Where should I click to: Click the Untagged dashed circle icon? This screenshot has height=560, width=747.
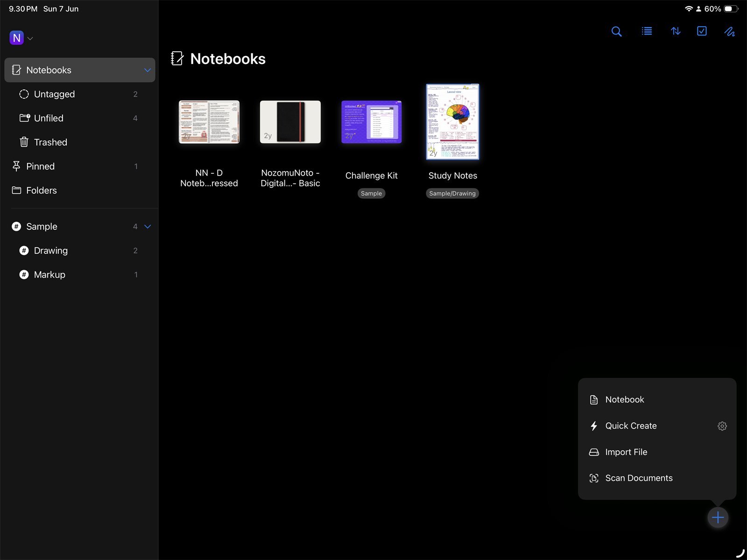tap(24, 94)
